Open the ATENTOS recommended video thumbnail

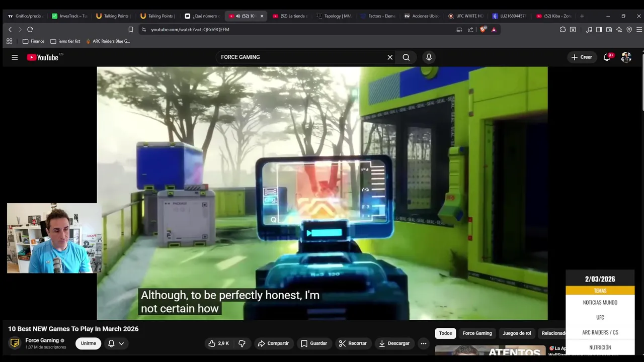coord(490,350)
